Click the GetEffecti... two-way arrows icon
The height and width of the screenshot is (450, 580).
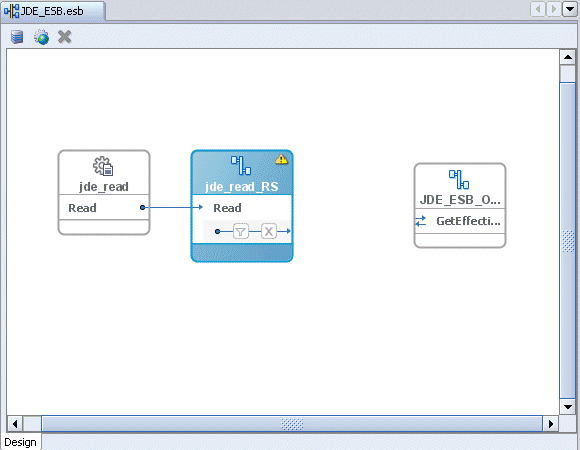[x=421, y=221]
